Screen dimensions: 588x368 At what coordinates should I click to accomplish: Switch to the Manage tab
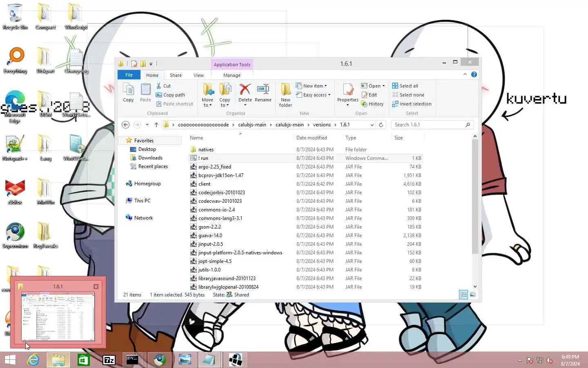232,75
